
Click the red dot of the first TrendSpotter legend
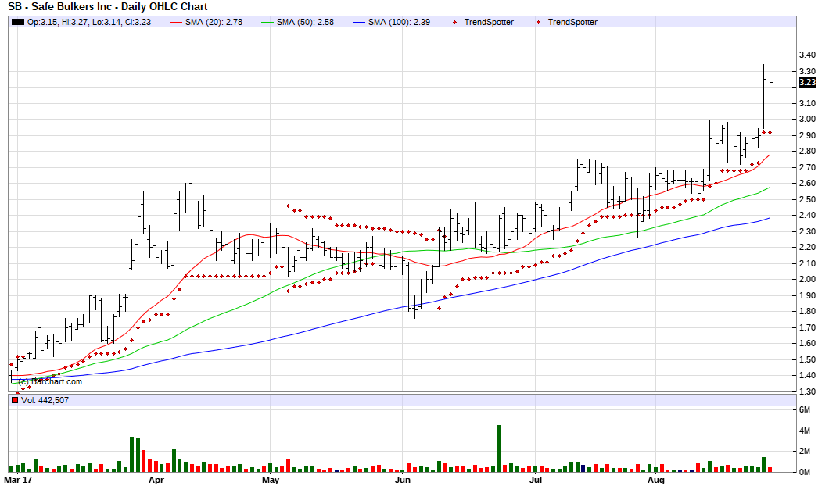point(455,22)
